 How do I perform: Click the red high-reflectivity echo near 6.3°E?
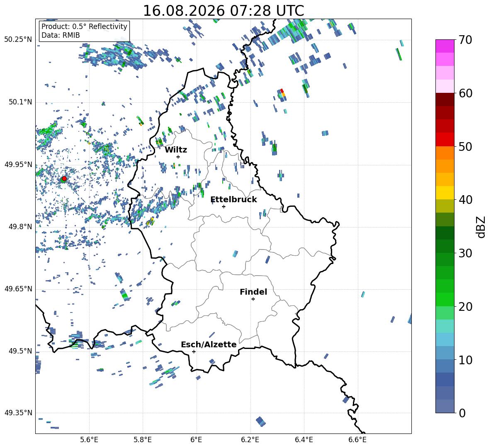[x=282, y=91]
